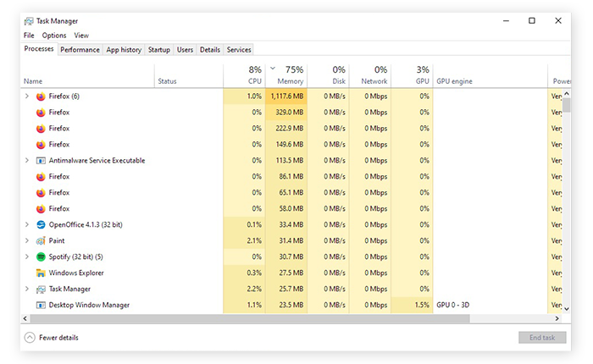593x364 pixels.
Task: Open the Startup tab
Action: pyautogui.click(x=158, y=50)
